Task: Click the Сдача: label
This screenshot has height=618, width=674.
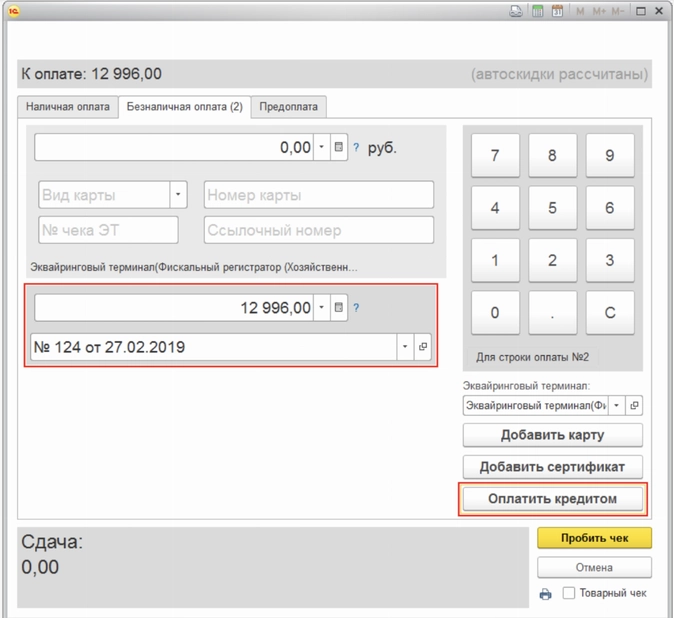Action: click(x=52, y=542)
